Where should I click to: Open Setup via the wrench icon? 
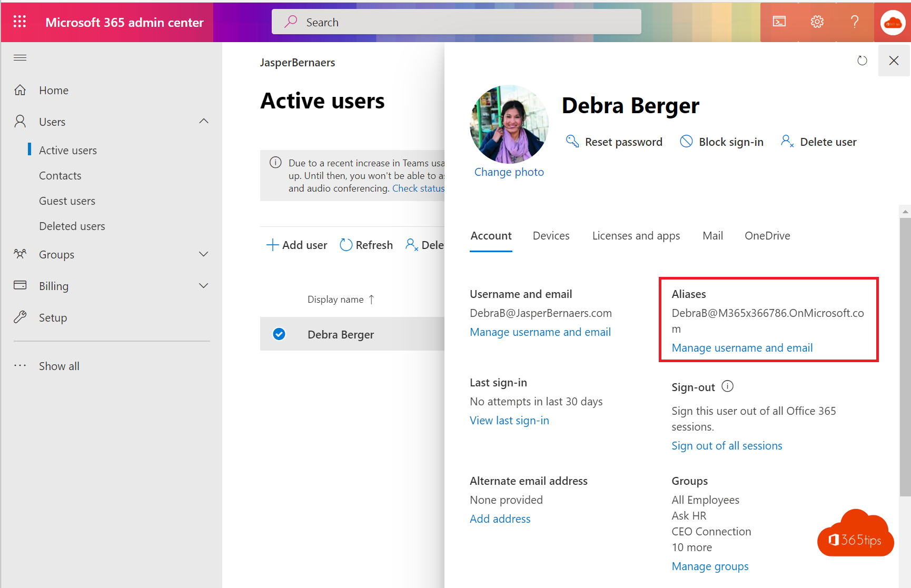pyautogui.click(x=53, y=317)
